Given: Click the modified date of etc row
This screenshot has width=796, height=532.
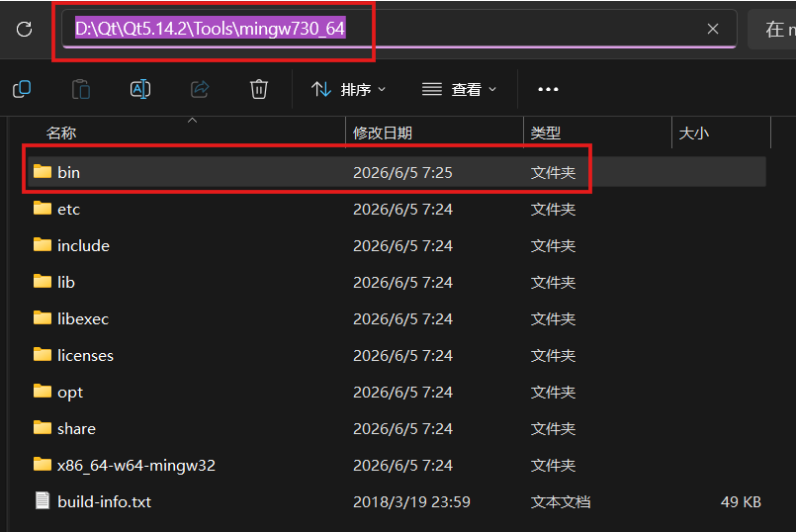Looking at the screenshot, I should click(x=402, y=210).
